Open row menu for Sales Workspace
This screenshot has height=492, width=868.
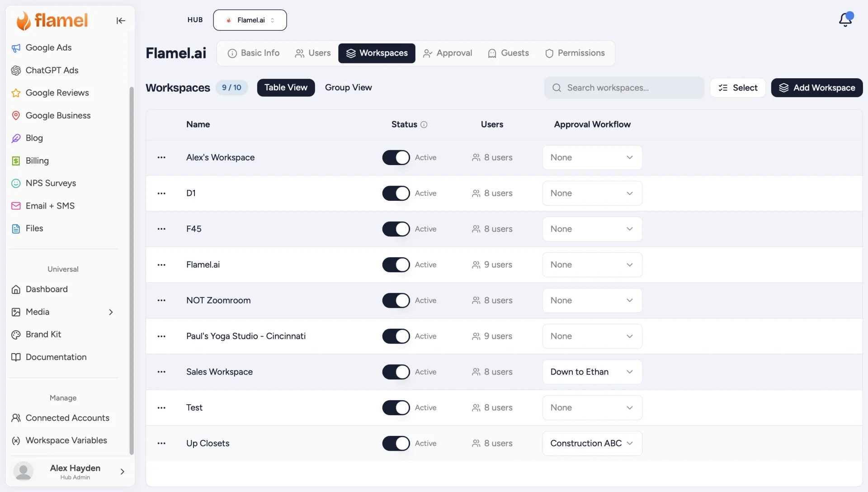[x=161, y=372]
